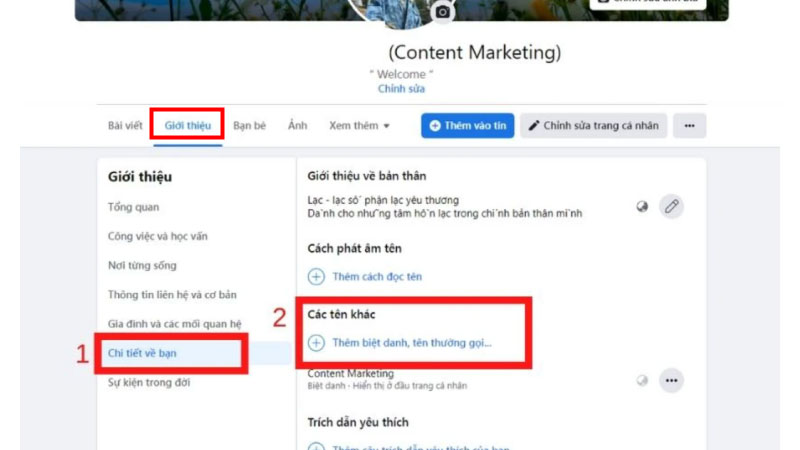Click Thêm cách đọc tên link
800x450 pixels.
point(377,277)
